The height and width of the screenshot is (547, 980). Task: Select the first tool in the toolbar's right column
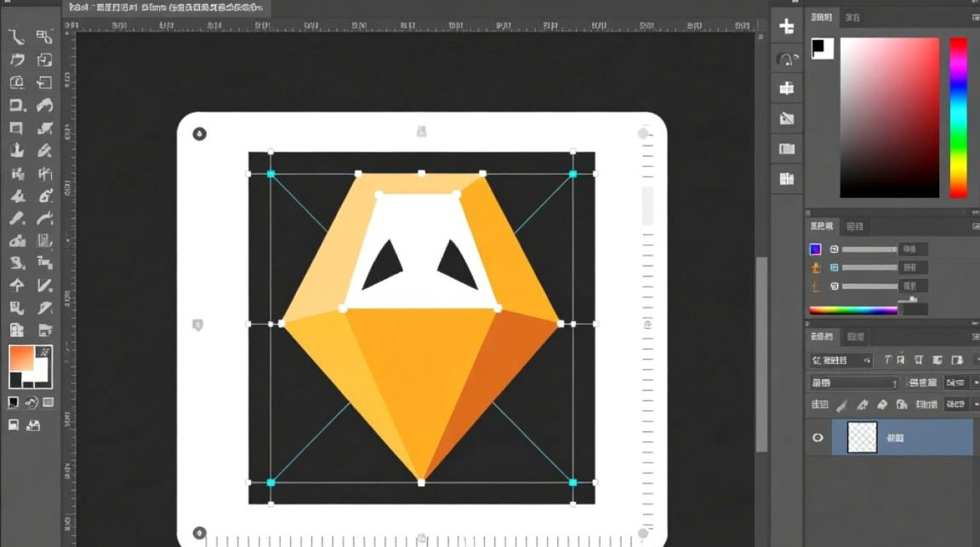pos(44,36)
